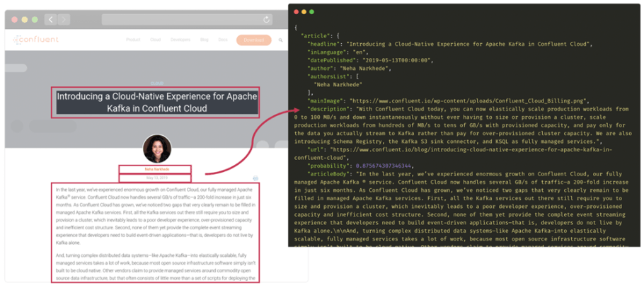Click the browser address bar

pyautogui.click(x=188, y=20)
